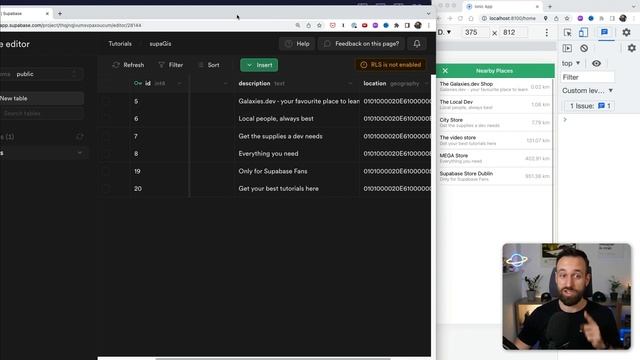Click Feedback on this page button
The height and width of the screenshot is (360, 640).
pyautogui.click(x=361, y=44)
